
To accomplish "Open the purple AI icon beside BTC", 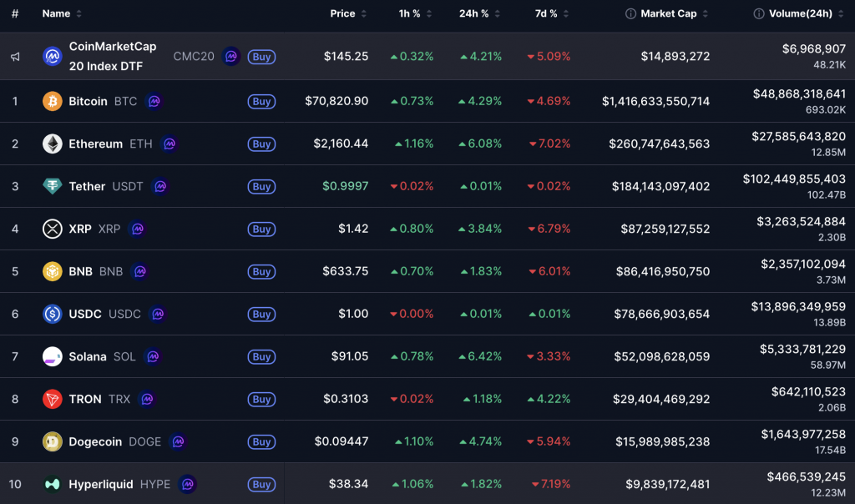I will tap(154, 101).
